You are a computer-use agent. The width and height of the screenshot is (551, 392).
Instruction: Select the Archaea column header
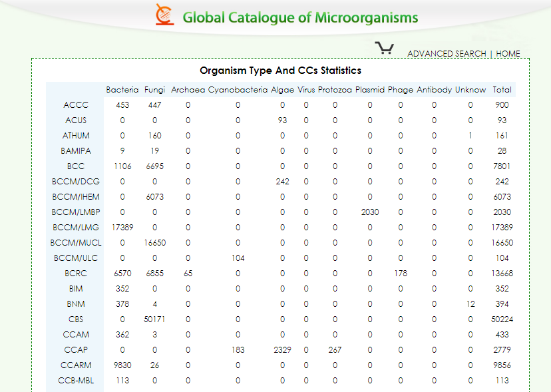[188, 90]
